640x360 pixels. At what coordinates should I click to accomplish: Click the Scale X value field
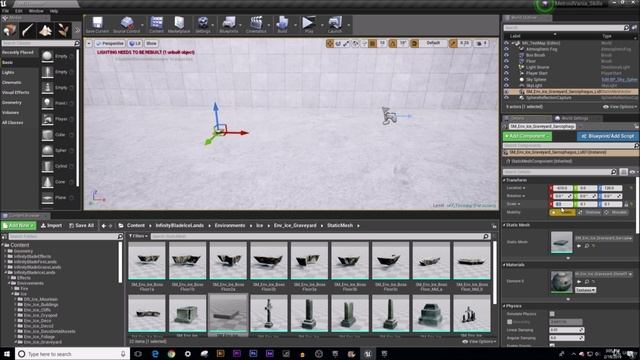pos(562,204)
